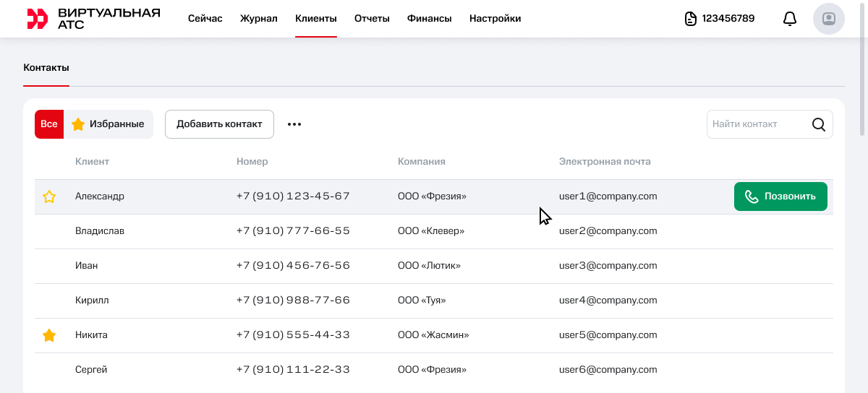Remove Никита from favorites via star
Screen dimensions: 868x393
point(49,335)
